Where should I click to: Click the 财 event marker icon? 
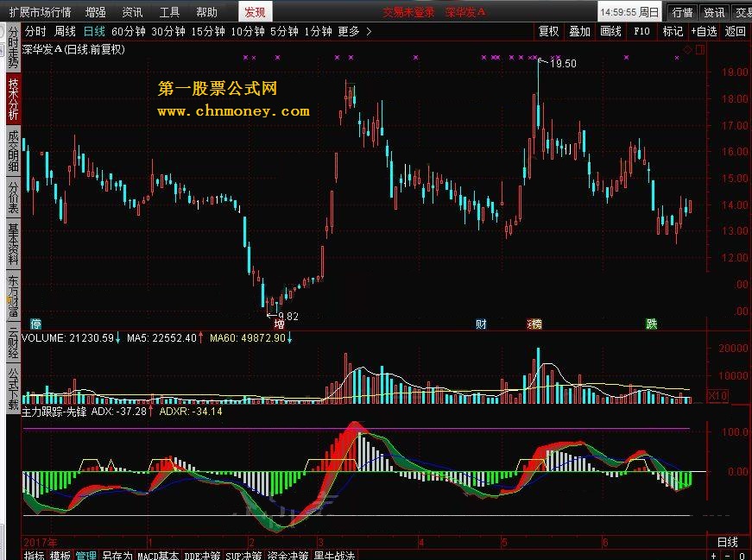pos(481,324)
